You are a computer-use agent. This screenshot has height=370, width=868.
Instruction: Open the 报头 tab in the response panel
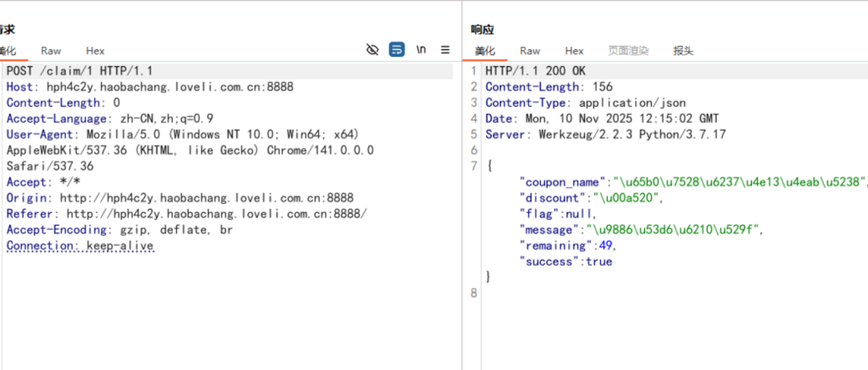pos(683,51)
